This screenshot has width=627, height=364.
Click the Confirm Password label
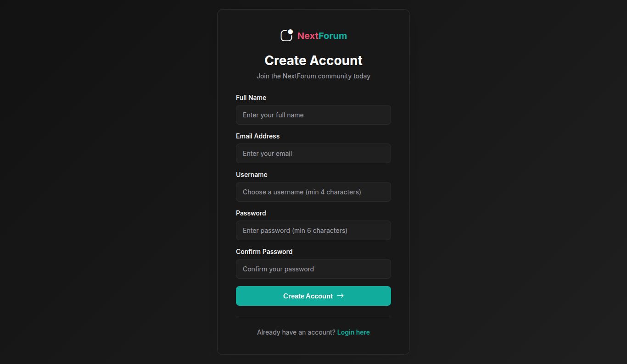264,252
